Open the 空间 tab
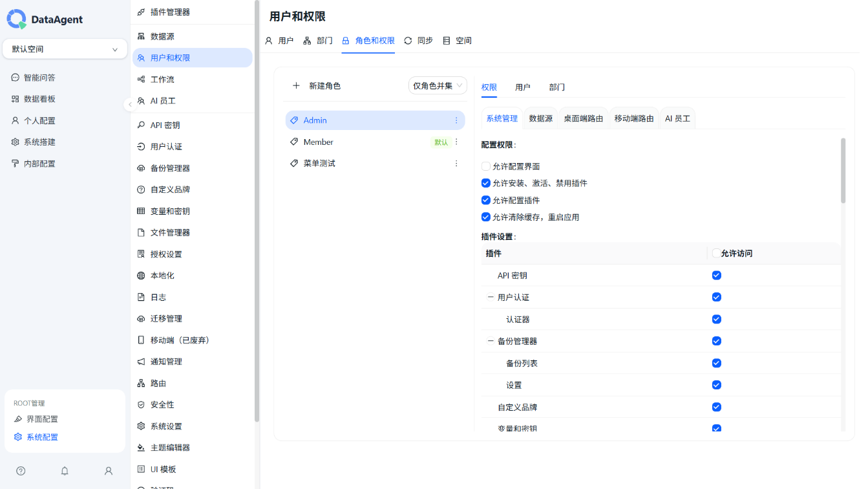 point(457,41)
